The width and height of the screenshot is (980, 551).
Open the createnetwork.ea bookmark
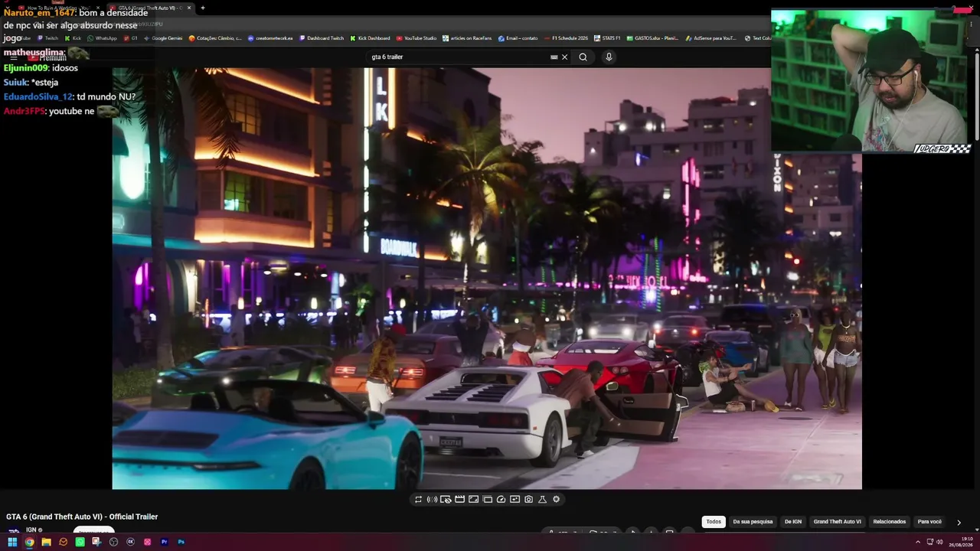coord(270,38)
